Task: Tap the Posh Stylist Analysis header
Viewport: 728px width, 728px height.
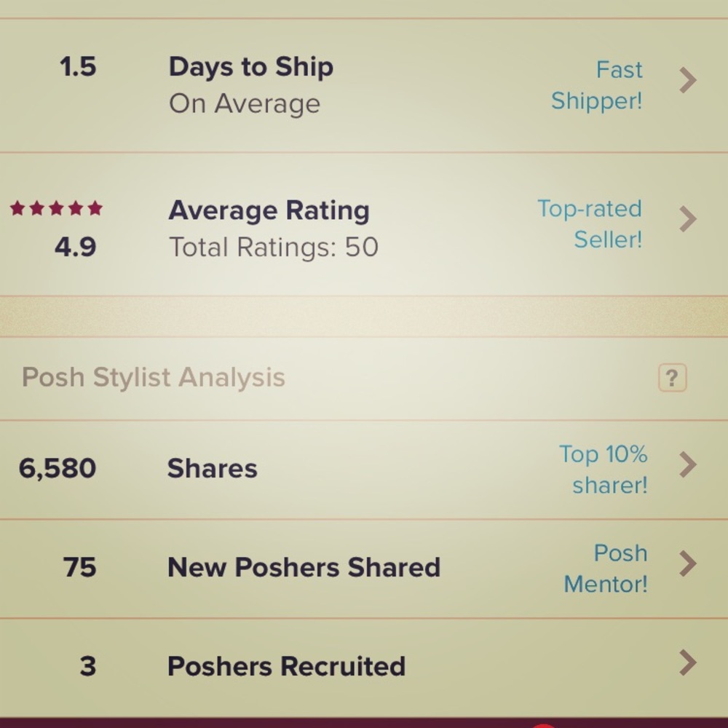Action: click(154, 378)
